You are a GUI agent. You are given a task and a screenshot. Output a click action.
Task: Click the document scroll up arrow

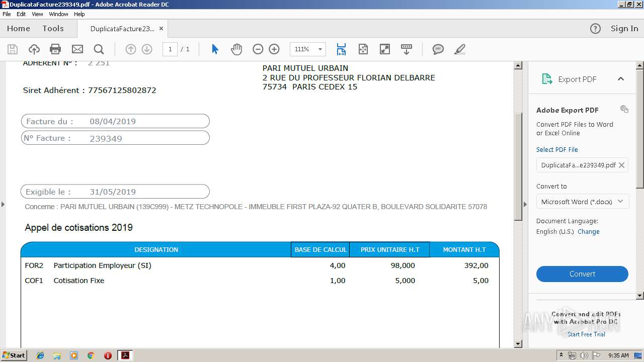pyautogui.click(x=518, y=65)
